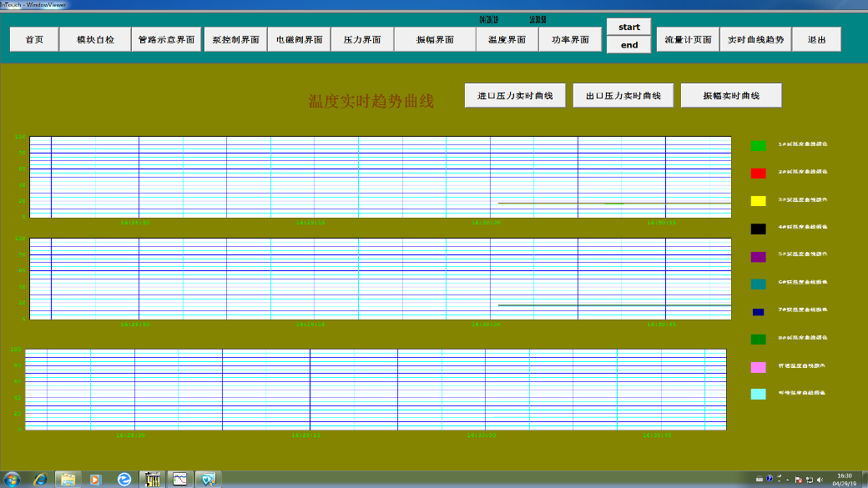Go to the 首页 home page
868x488 pixels.
(x=34, y=39)
